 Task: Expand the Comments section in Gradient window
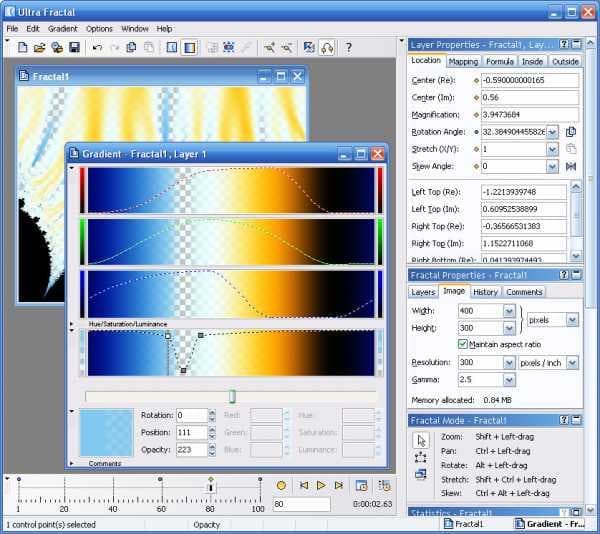point(72,463)
